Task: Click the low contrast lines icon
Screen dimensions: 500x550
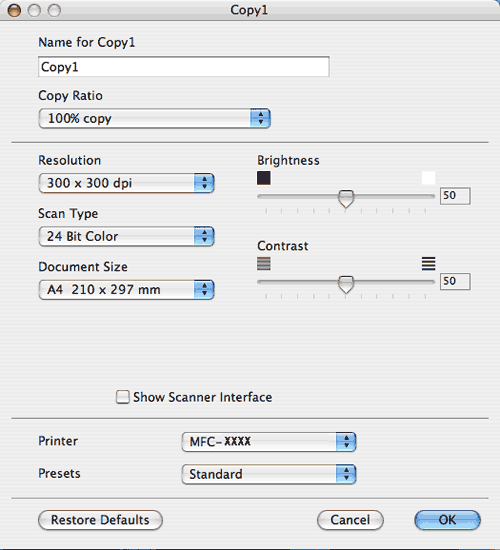Action: [264, 263]
